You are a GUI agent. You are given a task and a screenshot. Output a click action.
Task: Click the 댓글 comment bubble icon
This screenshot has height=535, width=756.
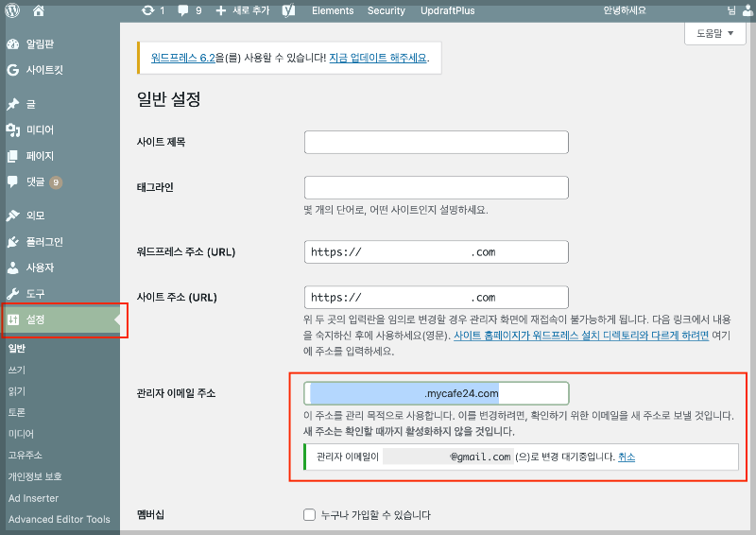[12, 181]
